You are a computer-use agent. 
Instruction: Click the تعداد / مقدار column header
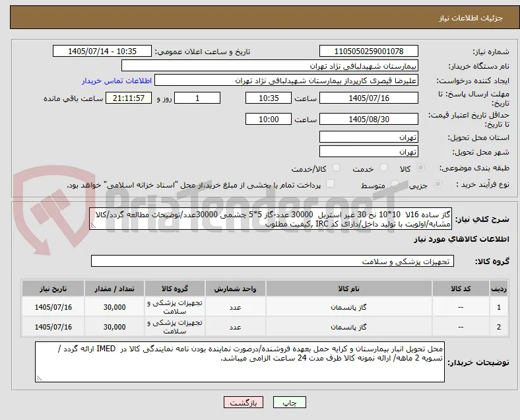click(114, 289)
